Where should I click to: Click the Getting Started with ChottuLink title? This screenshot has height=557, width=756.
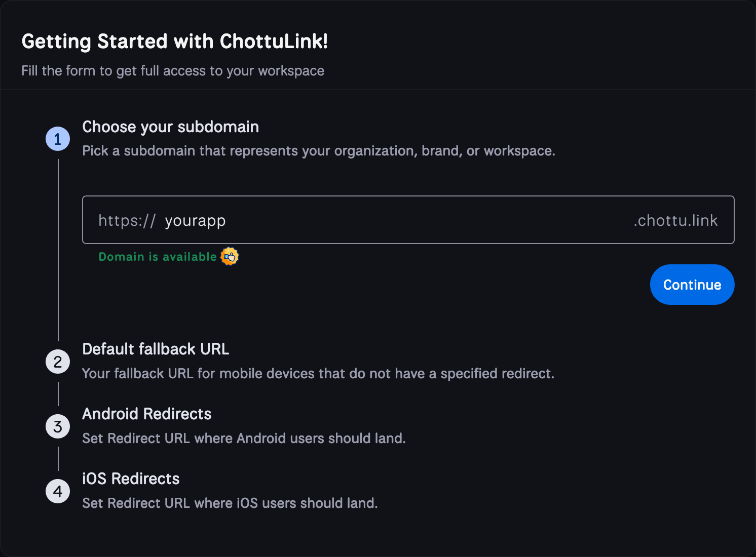[x=175, y=41]
